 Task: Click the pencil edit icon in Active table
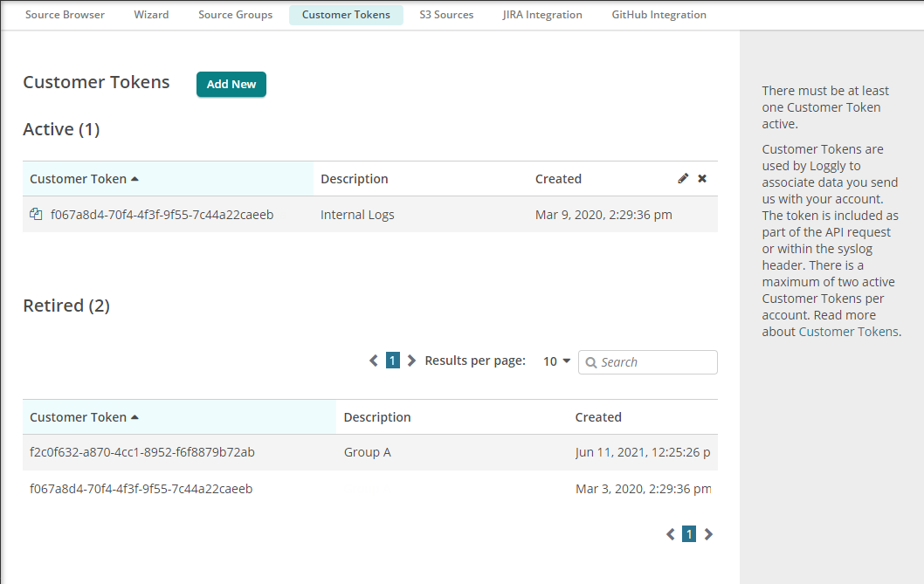point(683,179)
